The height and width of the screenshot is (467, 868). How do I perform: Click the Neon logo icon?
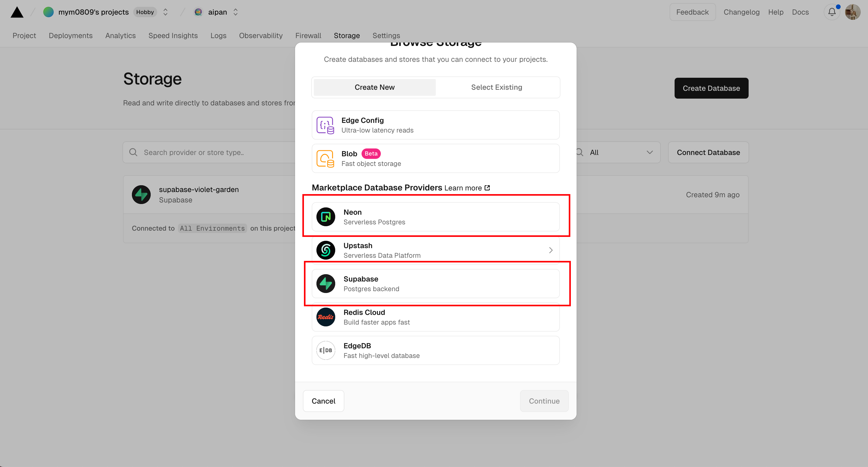coord(326,217)
